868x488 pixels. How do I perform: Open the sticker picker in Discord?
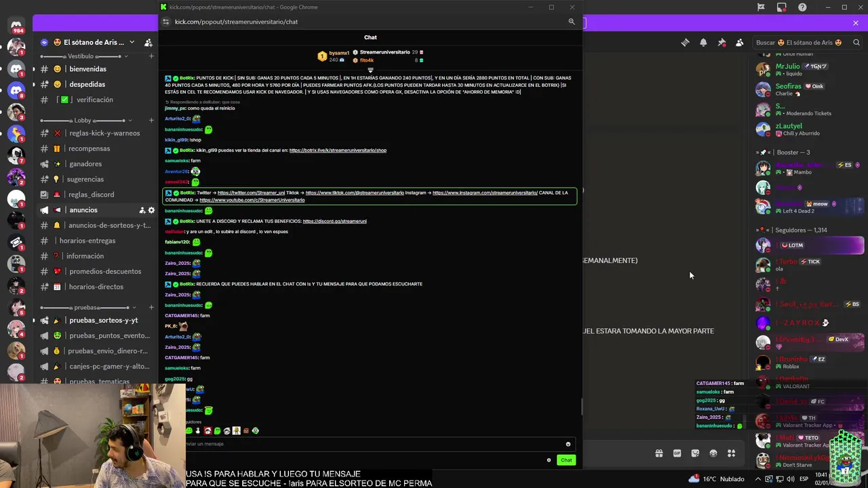click(695, 453)
